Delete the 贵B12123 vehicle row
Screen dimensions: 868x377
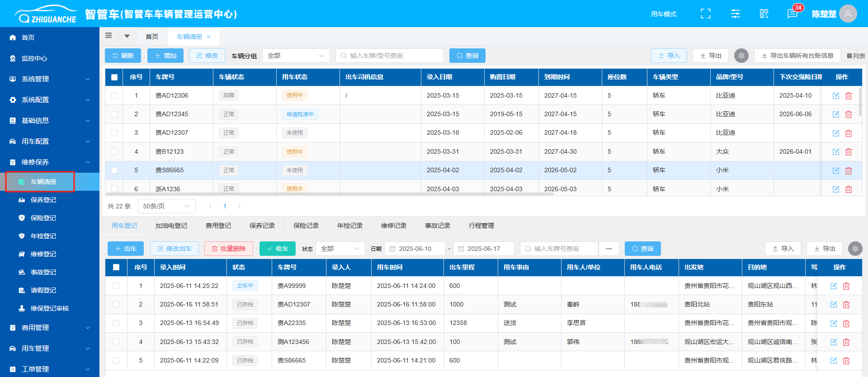tap(849, 152)
